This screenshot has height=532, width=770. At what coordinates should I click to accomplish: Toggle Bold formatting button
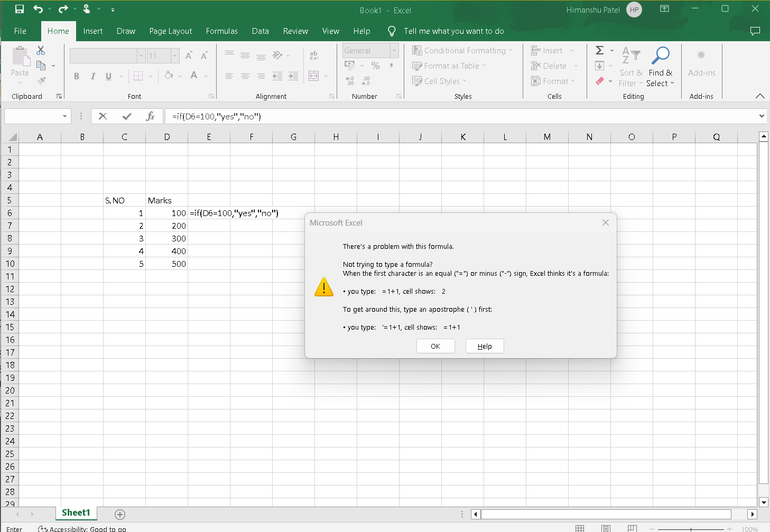coord(77,76)
